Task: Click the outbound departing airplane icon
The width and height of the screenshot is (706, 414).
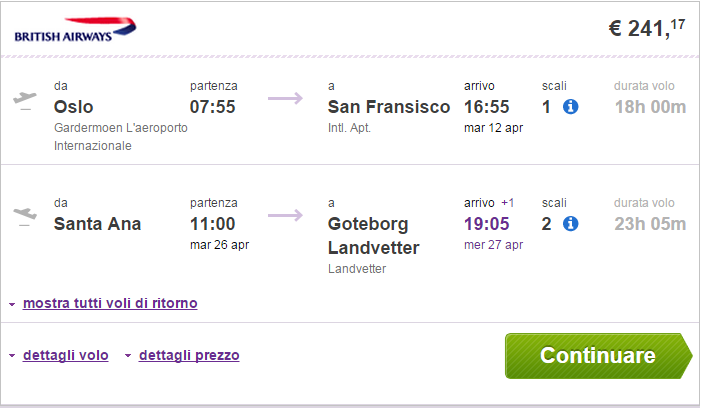Action: click(25, 100)
